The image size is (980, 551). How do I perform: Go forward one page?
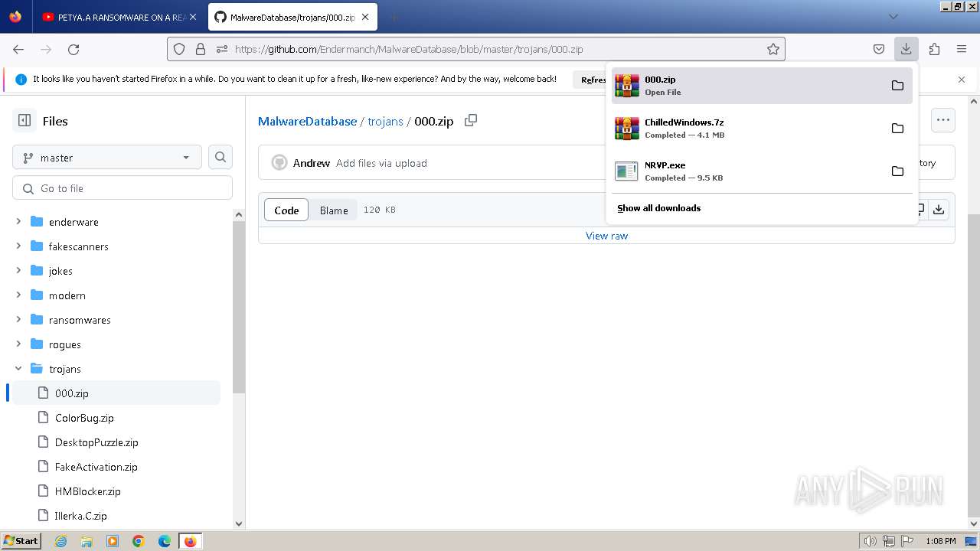pos(46,49)
